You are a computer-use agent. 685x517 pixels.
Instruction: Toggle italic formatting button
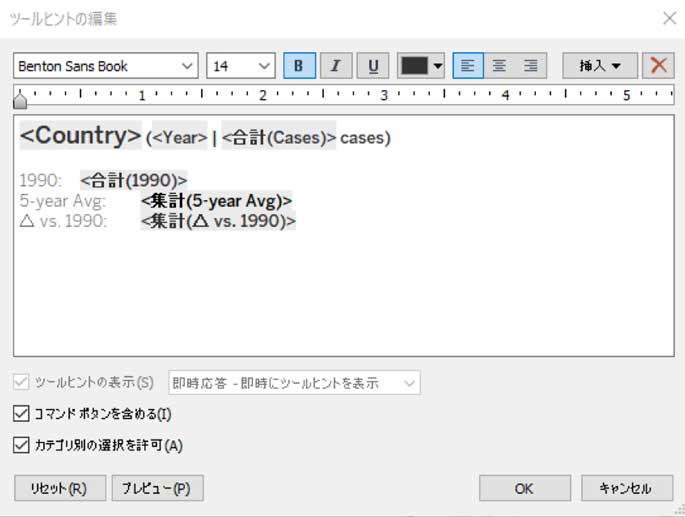point(336,66)
